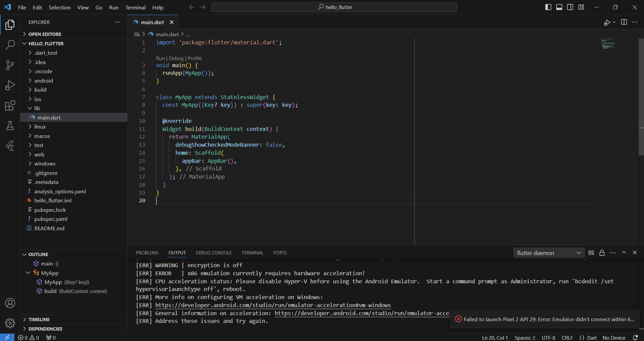Viewport: 644px width, 341px height.
Task: Click the hello_flutter command center search box
Action: click(x=334, y=7)
